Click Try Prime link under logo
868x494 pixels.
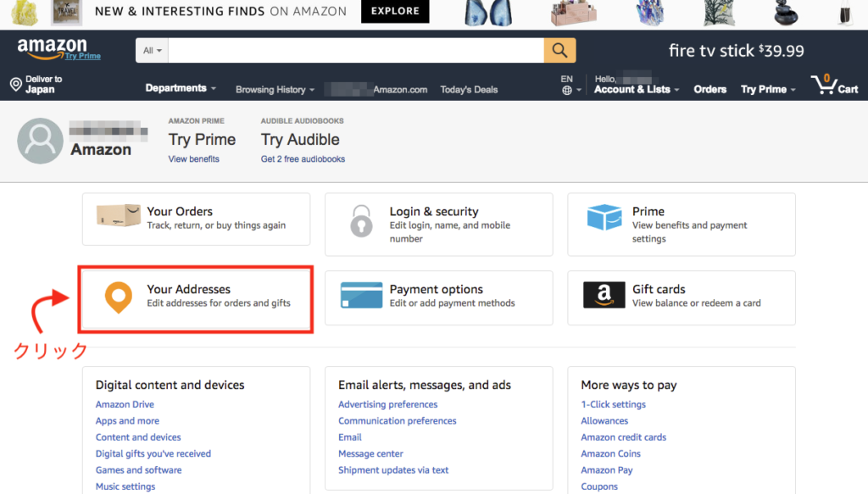82,56
